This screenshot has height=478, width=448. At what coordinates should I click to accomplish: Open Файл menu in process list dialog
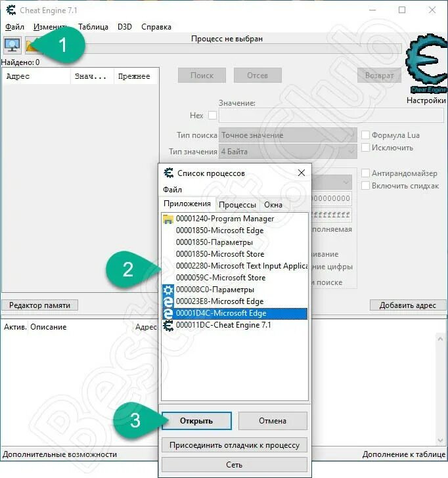click(172, 190)
